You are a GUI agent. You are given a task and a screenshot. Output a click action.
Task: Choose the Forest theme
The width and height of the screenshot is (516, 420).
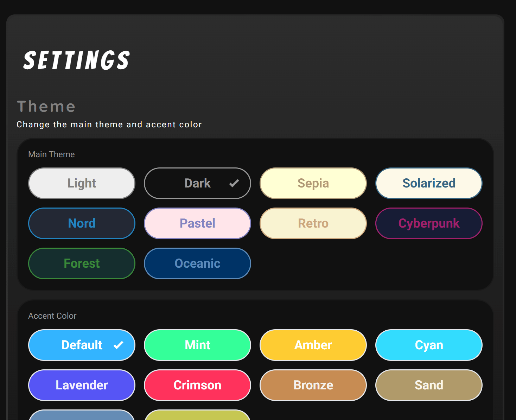point(82,263)
